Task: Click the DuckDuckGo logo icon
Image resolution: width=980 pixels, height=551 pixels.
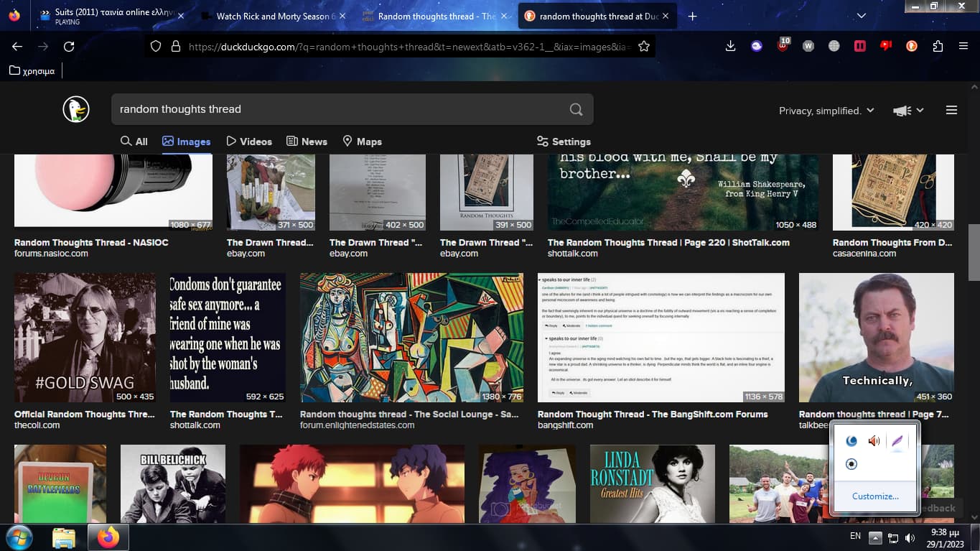Action: (75, 109)
